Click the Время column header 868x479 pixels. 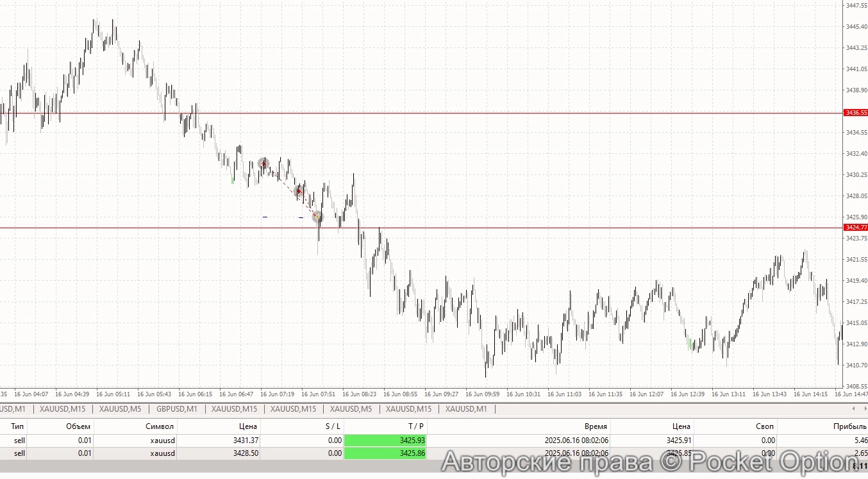[596, 426]
